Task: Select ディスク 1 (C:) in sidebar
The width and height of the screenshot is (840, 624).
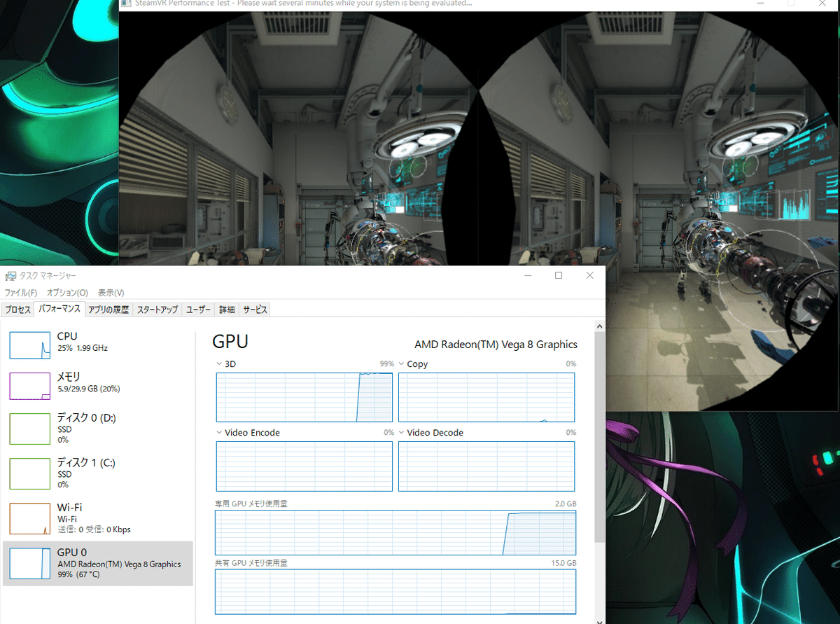Action: click(x=98, y=473)
